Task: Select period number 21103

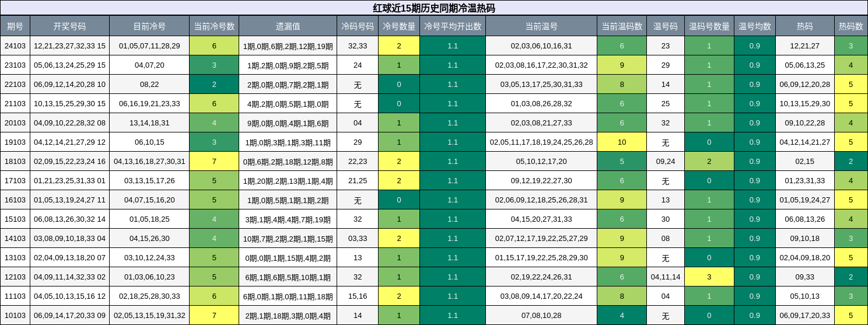Action: [15, 104]
